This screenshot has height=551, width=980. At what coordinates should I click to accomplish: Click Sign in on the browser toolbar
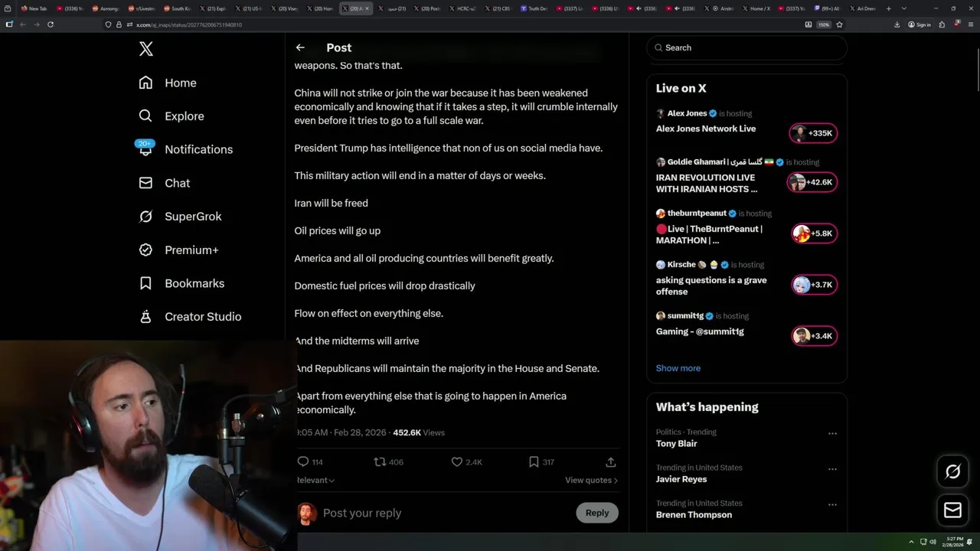tap(920, 24)
